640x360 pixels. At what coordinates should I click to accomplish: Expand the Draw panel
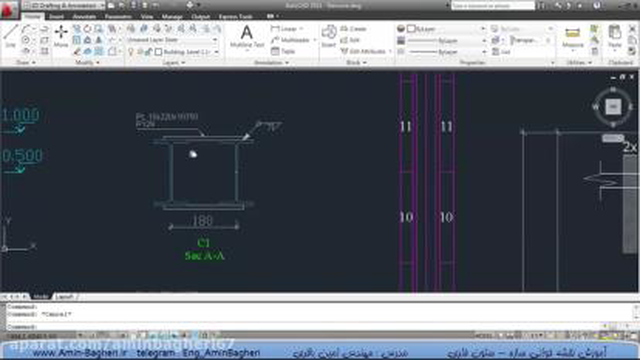click(x=26, y=62)
